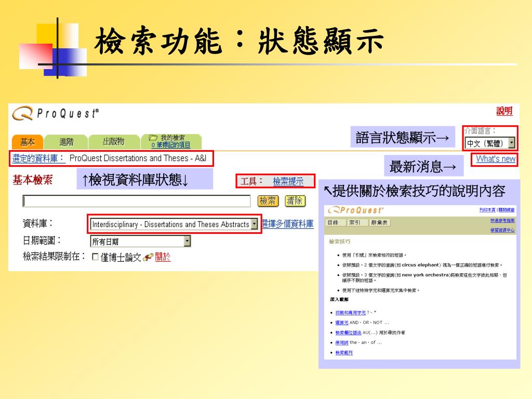Screen dimensions: 532x399
Task: Open the 資料庫 Interdisciplinary dropdown
Action: coord(175,224)
